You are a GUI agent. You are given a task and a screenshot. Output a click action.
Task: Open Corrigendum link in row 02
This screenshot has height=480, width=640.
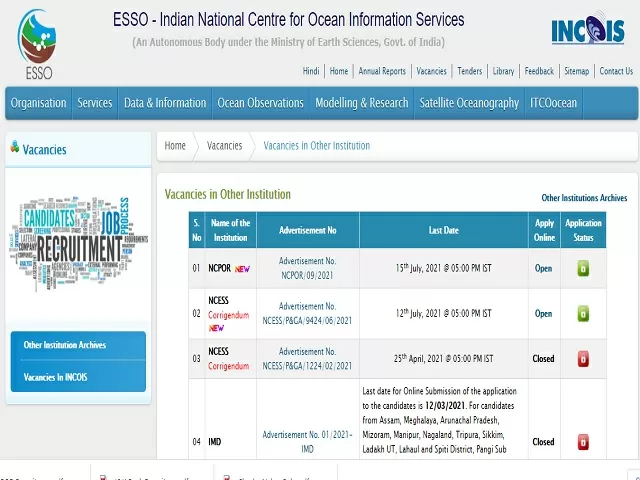tap(229, 315)
